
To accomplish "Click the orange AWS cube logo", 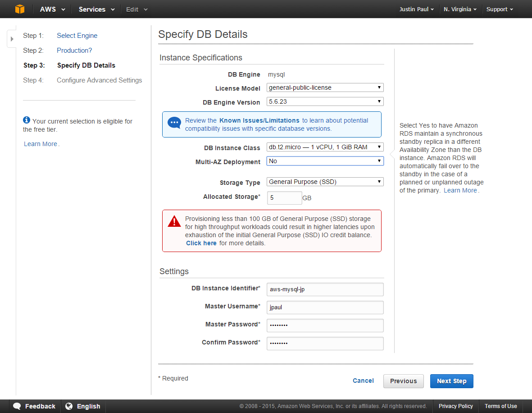I will pos(20,9).
